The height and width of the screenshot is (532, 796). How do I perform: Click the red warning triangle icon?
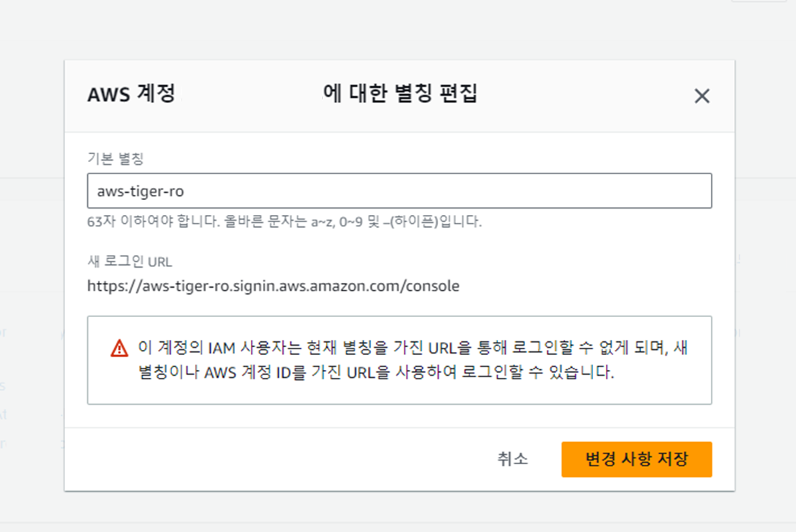pyautogui.click(x=119, y=348)
